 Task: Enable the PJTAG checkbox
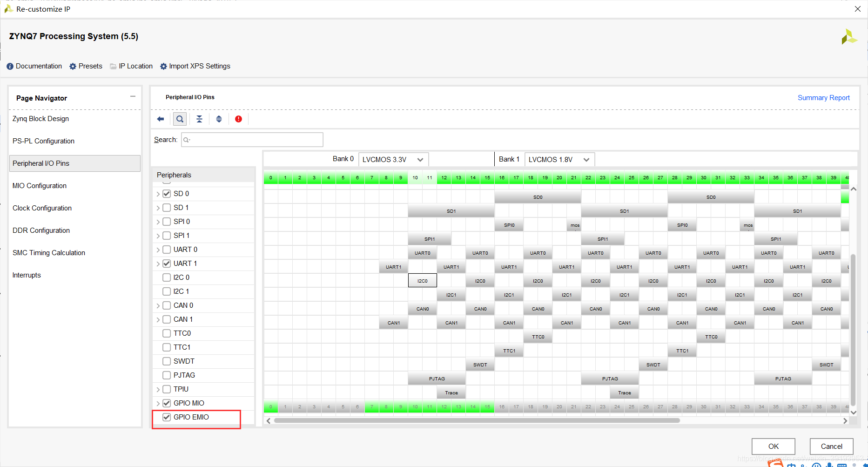167,375
